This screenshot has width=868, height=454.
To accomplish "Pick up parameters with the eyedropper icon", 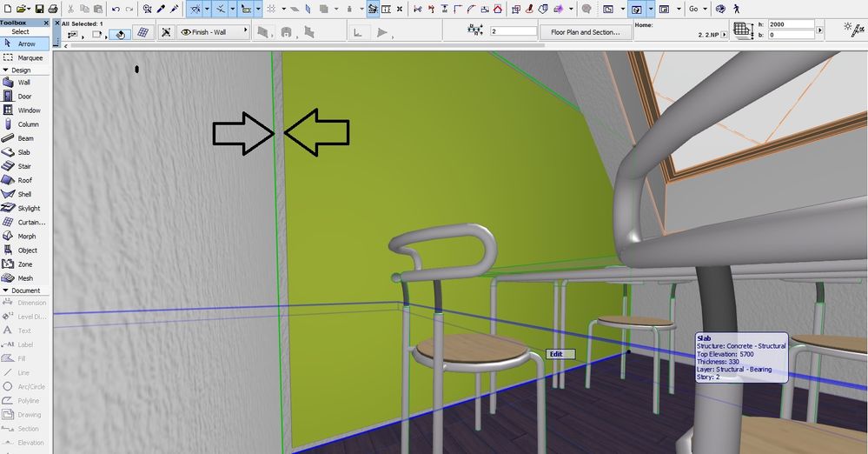I will point(161,9).
